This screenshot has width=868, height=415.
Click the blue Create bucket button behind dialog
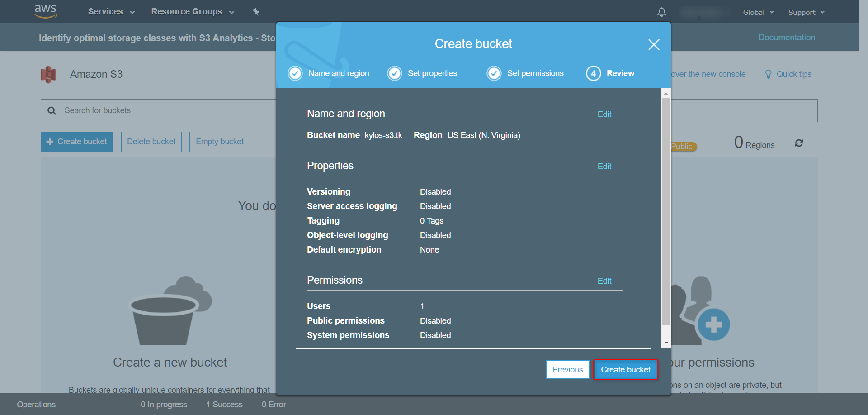77,142
